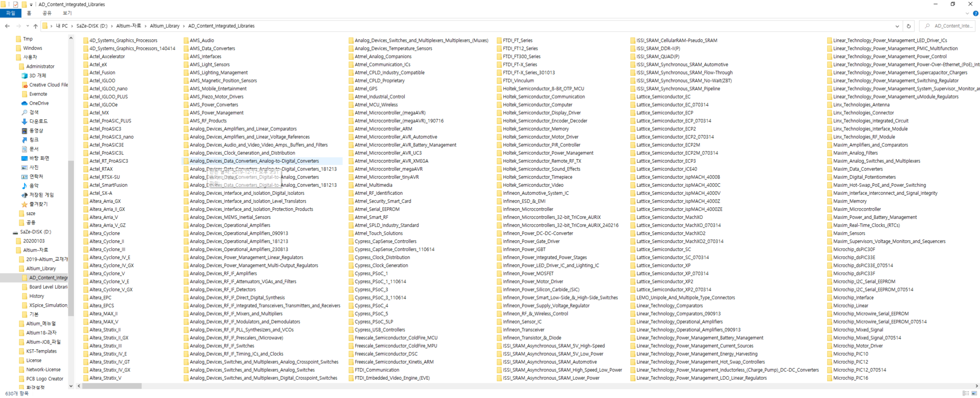Expand the chevron after Altium_Library in path
This screenshot has width=980, height=398.
click(x=184, y=26)
